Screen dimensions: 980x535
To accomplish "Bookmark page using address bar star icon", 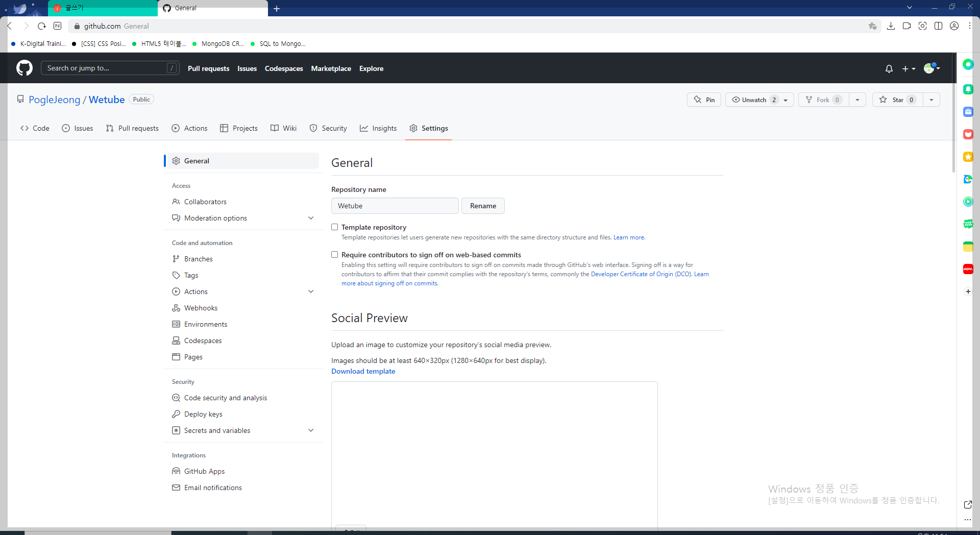I will point(872,26).
